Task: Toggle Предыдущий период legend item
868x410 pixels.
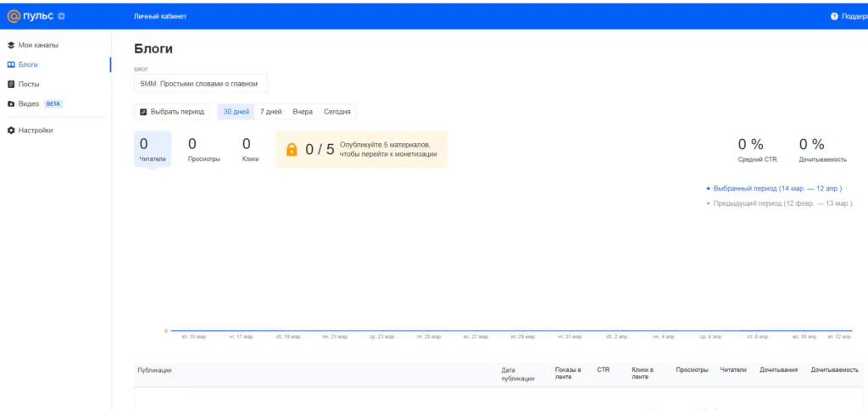Action: 782,203
